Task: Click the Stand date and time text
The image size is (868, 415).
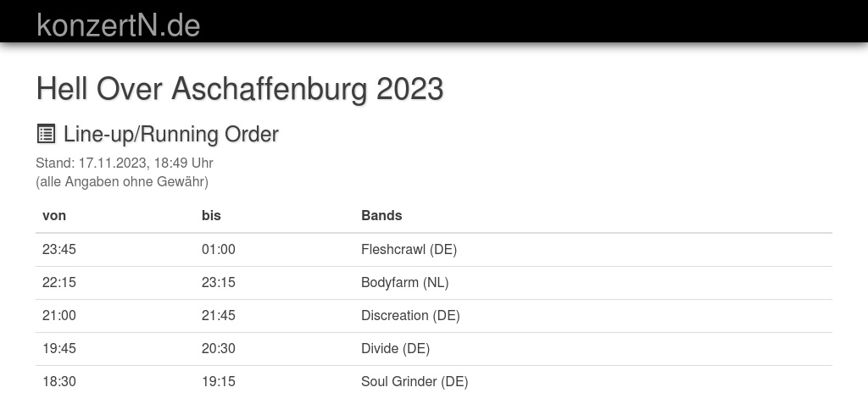Action: pyautogui.click(x=124, y=163)
